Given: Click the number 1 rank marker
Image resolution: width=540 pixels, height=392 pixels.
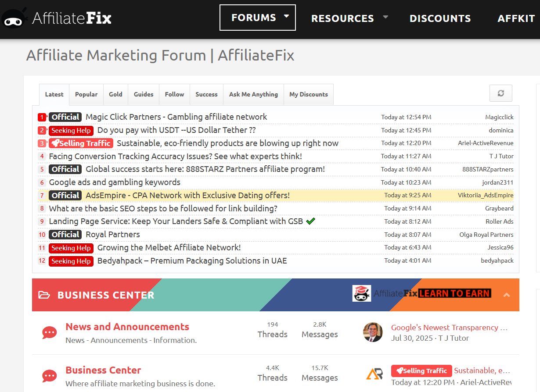Looking at the screenshot, I should pos(42,117).
